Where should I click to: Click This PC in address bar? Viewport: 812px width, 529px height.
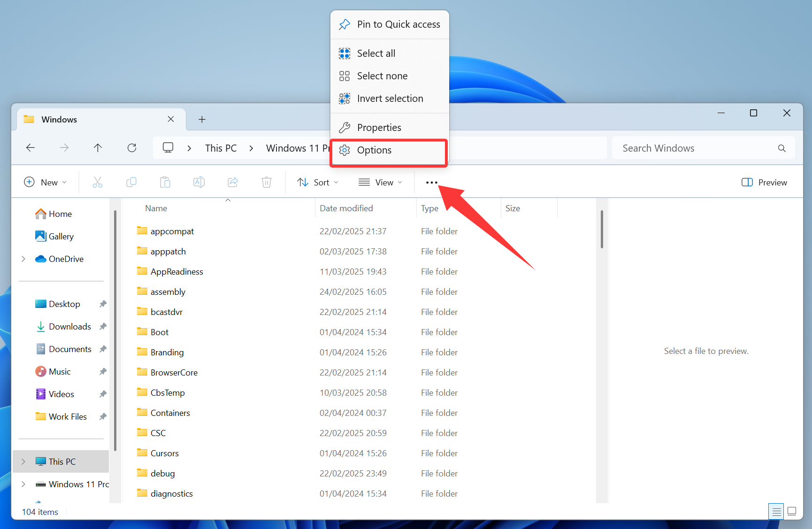(221, 148)
